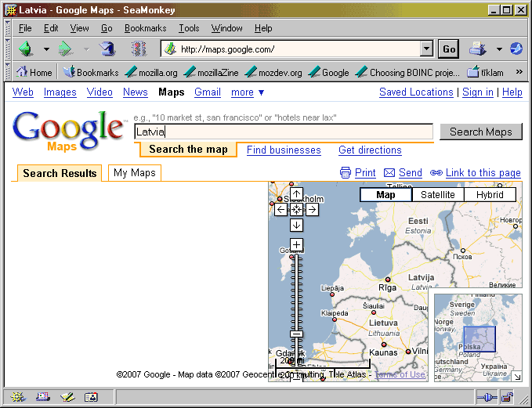
Task: Open the Bookmarks menu
Action: click(145, 28)
